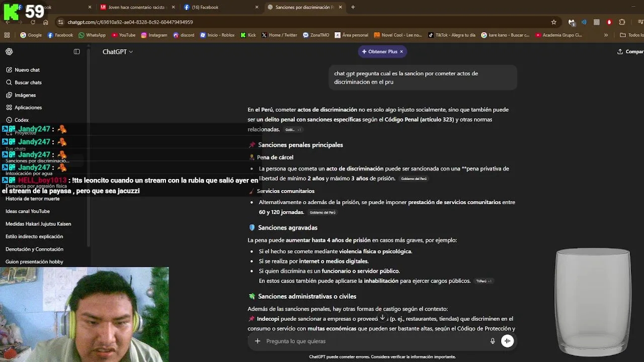This screenshot has height=362, width=644.
Task: Open the Imágenes section
Action: [x=21, y=95]
